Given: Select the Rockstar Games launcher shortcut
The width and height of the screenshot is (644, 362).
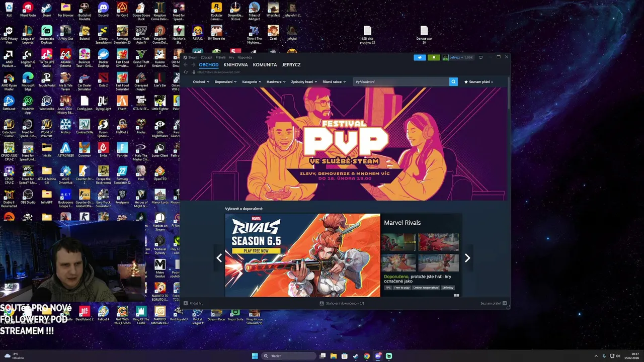Looking at the screenshot, I should (216, 12).
